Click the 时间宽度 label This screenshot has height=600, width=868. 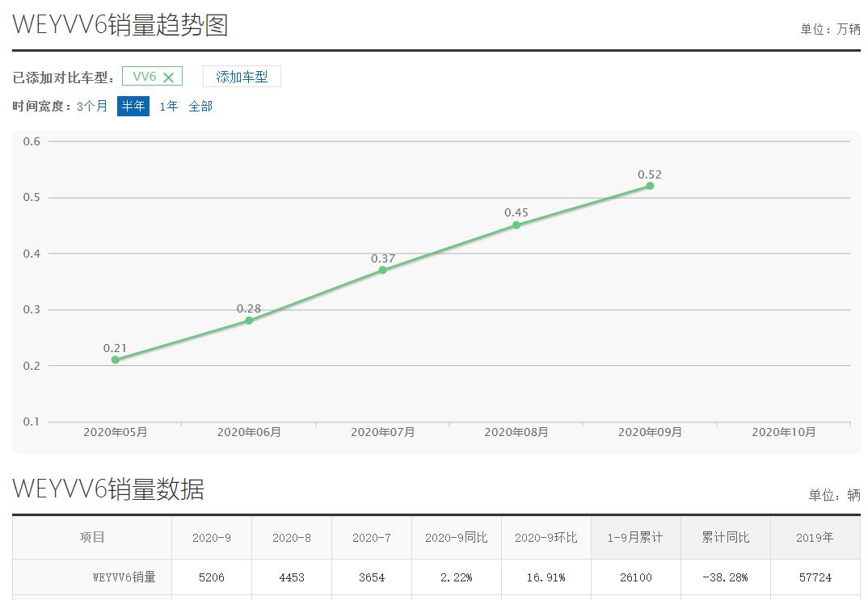pyautogui.click(x=41, y=106)
